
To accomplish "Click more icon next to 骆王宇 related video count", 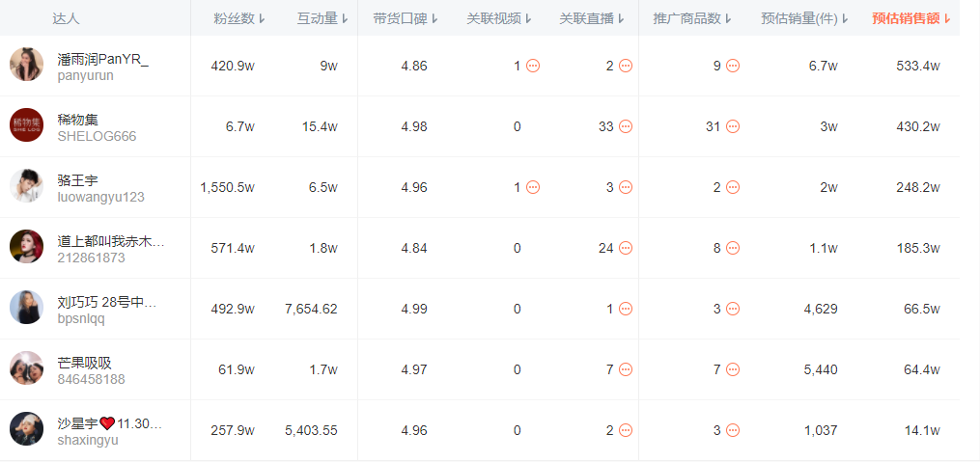I will coord(533,187).
